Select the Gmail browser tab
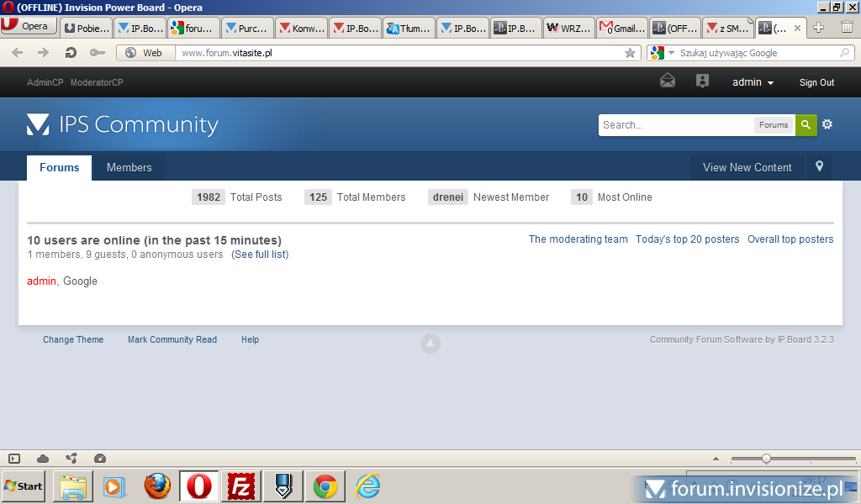Image resolution: width=861 pixels, height=504 pixels. (x=621, y=28)
